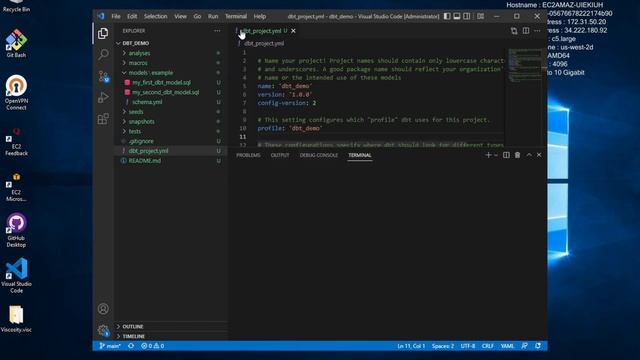This screenshot has height=360, width=640.
Task: Change line endings via CRLF entry
Action: point(487,346)
